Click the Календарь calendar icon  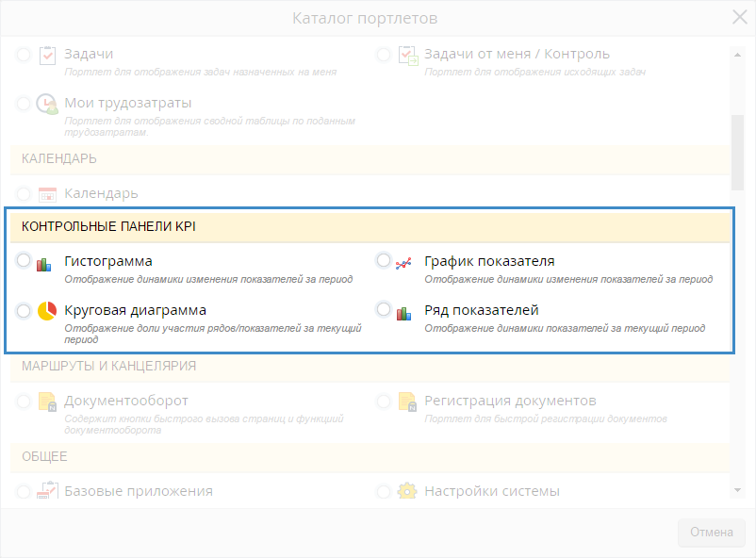tap(47, 194)
